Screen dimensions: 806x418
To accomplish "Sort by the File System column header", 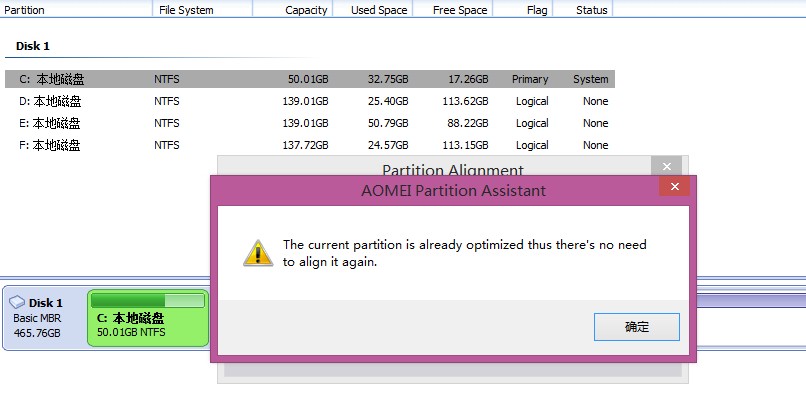I will click(x=202, y=10).
